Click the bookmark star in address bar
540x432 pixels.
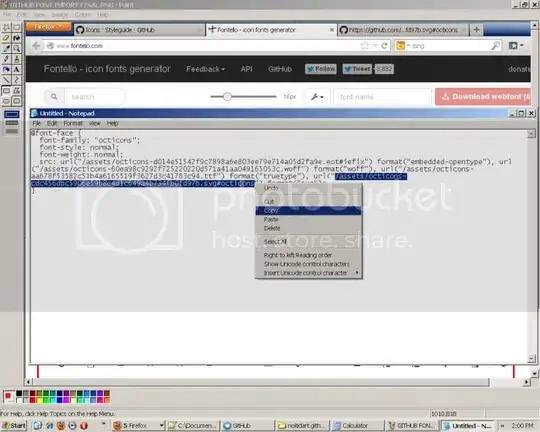pos(364,45)
